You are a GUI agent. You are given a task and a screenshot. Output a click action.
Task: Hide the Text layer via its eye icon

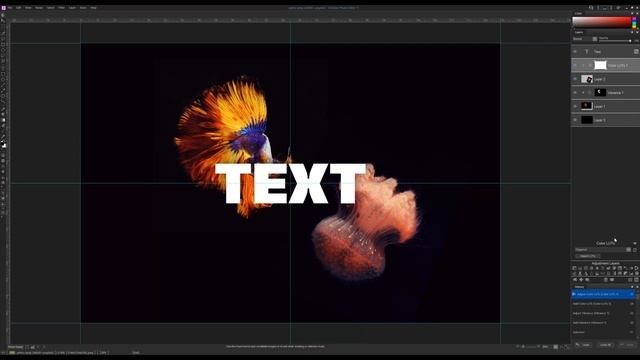coord(575,52)
